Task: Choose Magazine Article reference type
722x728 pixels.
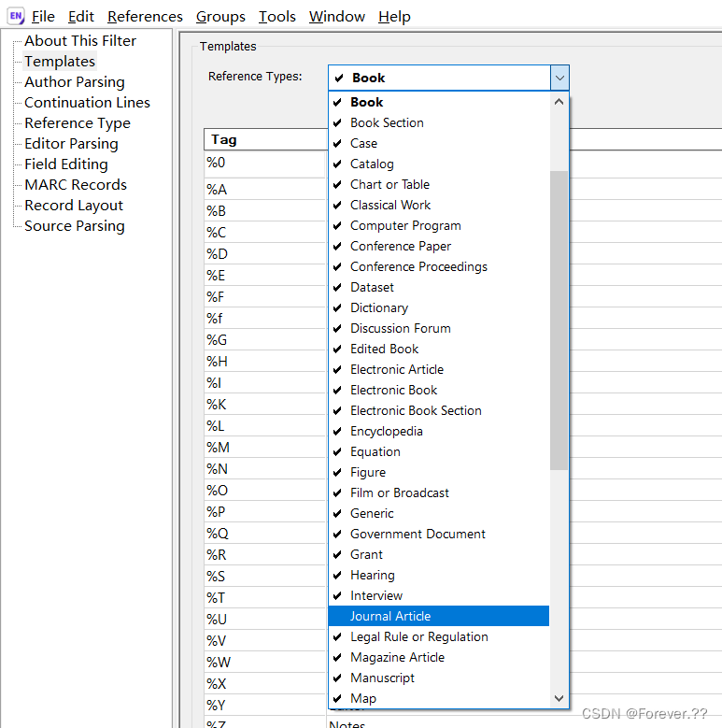Action: (x=438, y=657)
